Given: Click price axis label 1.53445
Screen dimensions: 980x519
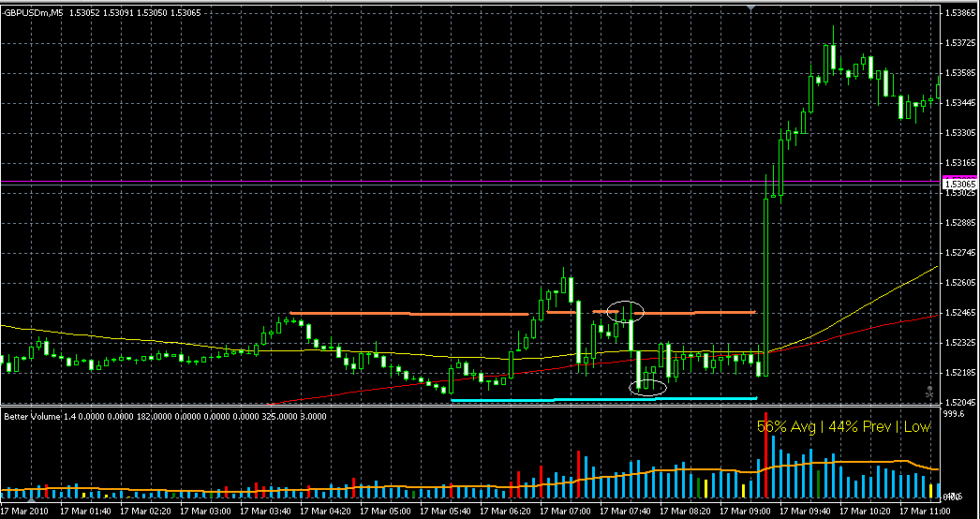Looking at the screenshot, I should point(960,103).
